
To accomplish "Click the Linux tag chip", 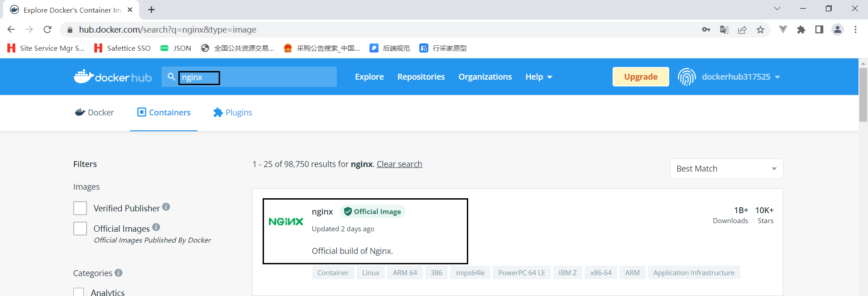I will [371, 272].
